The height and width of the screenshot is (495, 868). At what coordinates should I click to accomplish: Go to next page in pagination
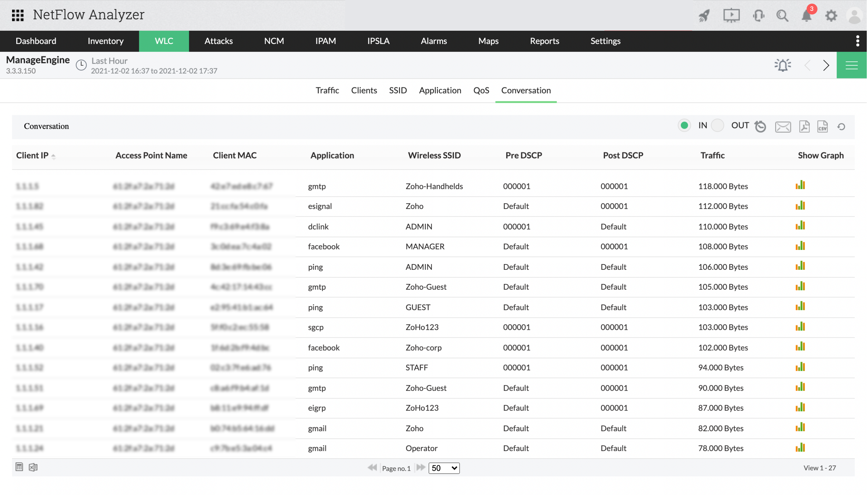tap(421, 468)
